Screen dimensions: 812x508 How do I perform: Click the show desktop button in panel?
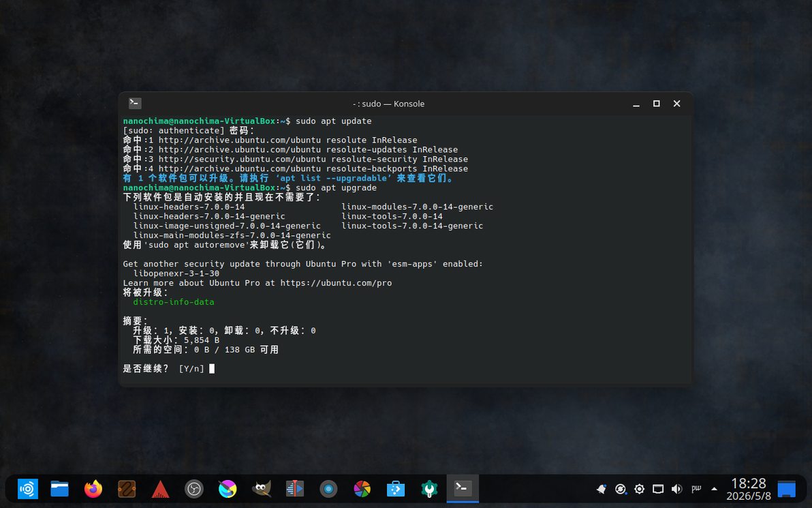[786, 490]
